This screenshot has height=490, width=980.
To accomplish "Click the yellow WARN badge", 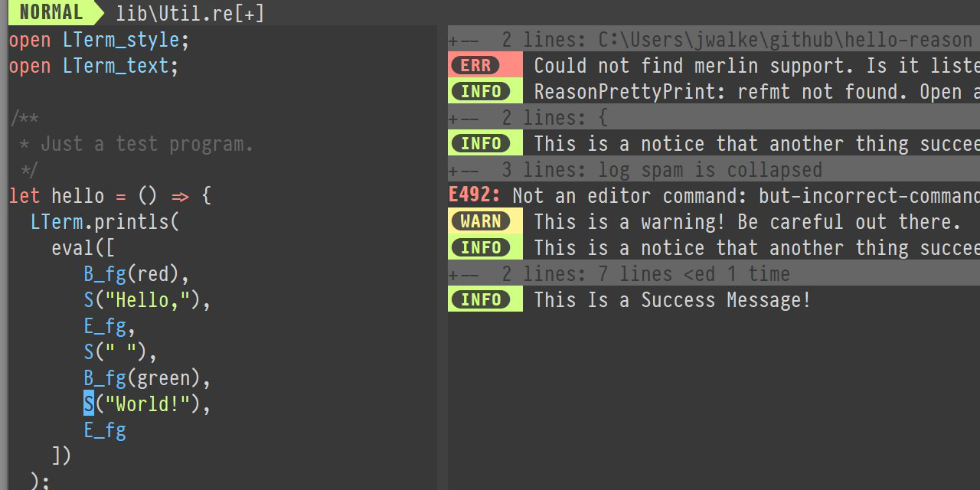I will click(x=482, y=222).
